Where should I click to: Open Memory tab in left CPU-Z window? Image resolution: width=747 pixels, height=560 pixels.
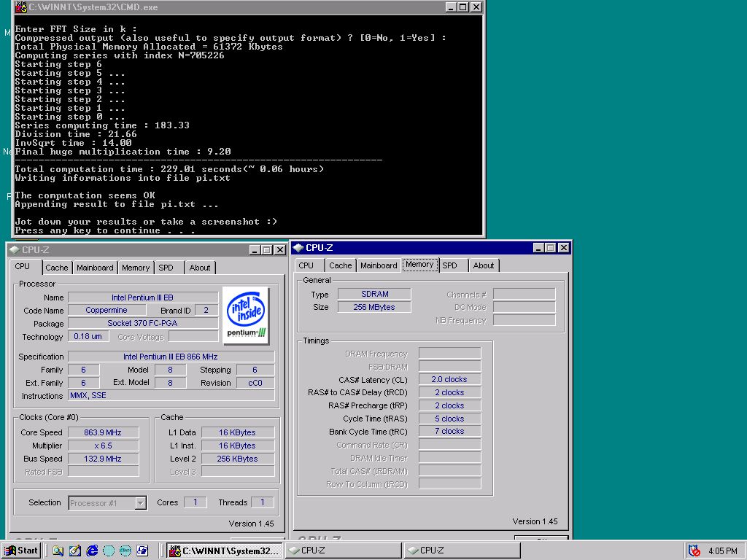tap(136, 268)
